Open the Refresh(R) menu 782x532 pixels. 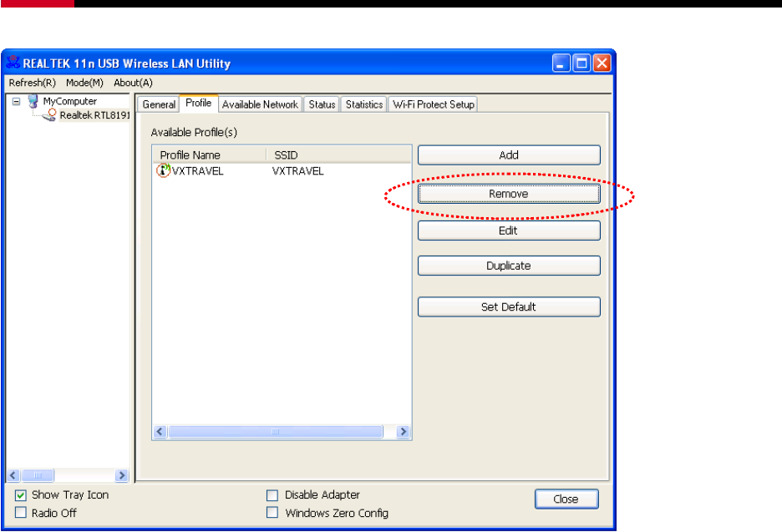[32, 83]
